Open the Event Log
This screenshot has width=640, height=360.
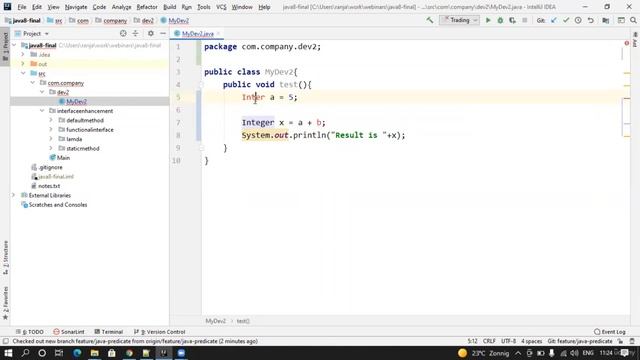click(x=610, y=332)
